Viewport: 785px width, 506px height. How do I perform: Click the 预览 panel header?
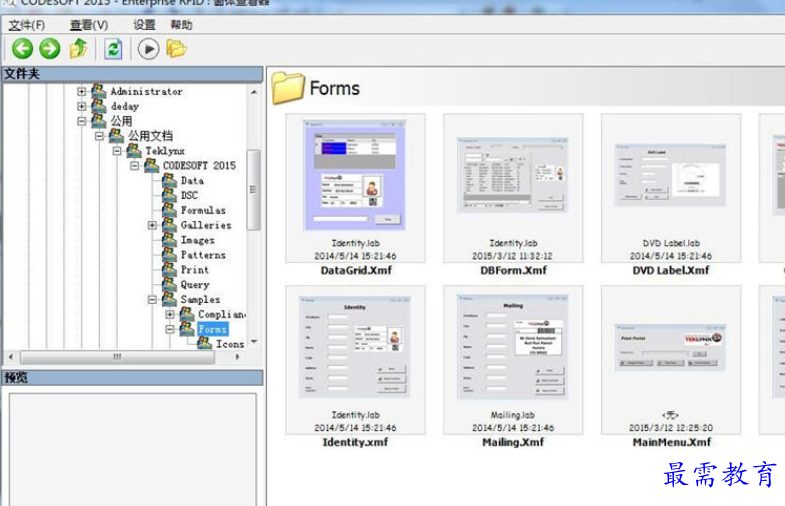coord(132,377)
